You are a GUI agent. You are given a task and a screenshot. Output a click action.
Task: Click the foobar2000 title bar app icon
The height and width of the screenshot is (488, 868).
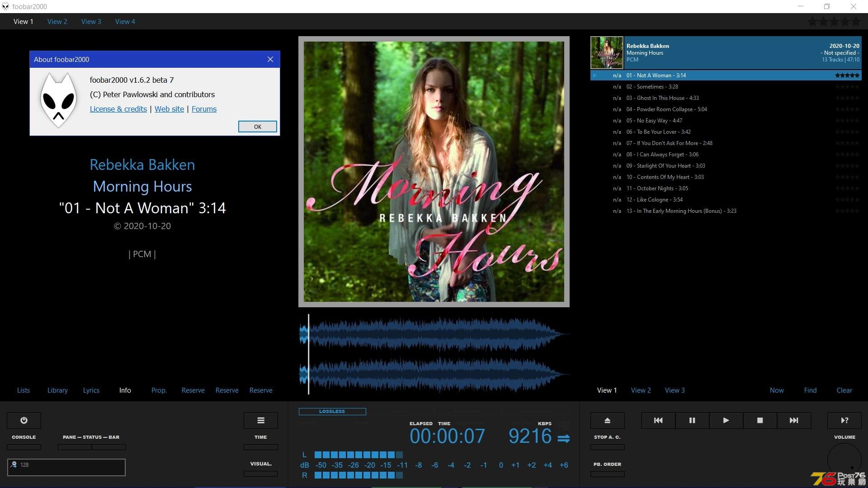pos(5,6)
